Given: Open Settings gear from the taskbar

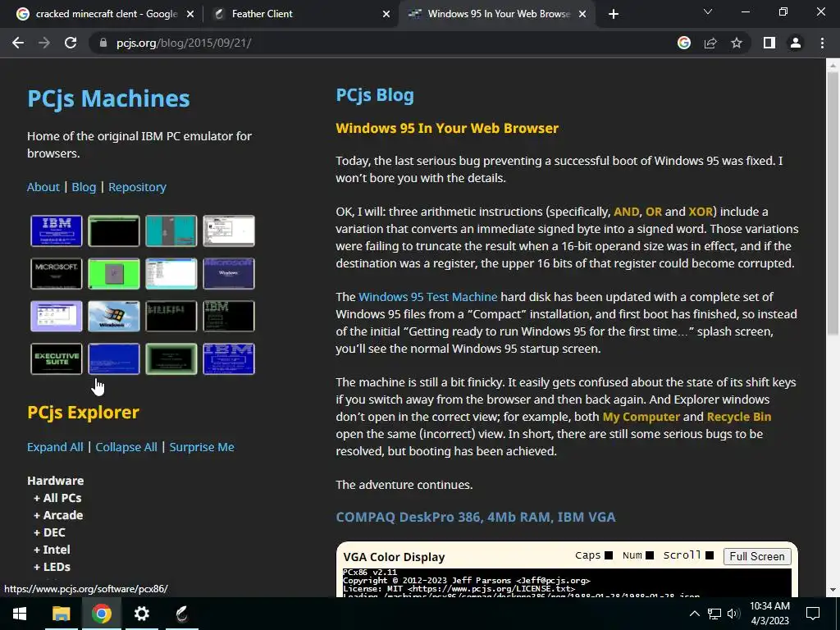Looking at the screenshot, I should point(141,614).
